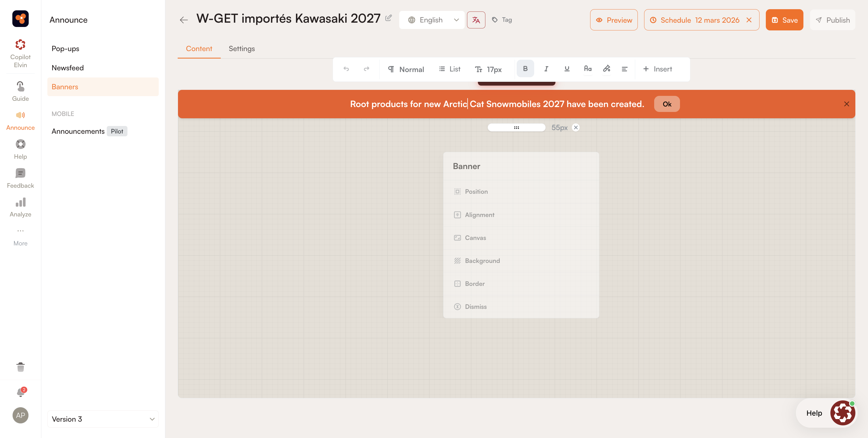Expand Position in the Banner panel
The height and width of the screenshot is (438, 868).
(521, 191)
